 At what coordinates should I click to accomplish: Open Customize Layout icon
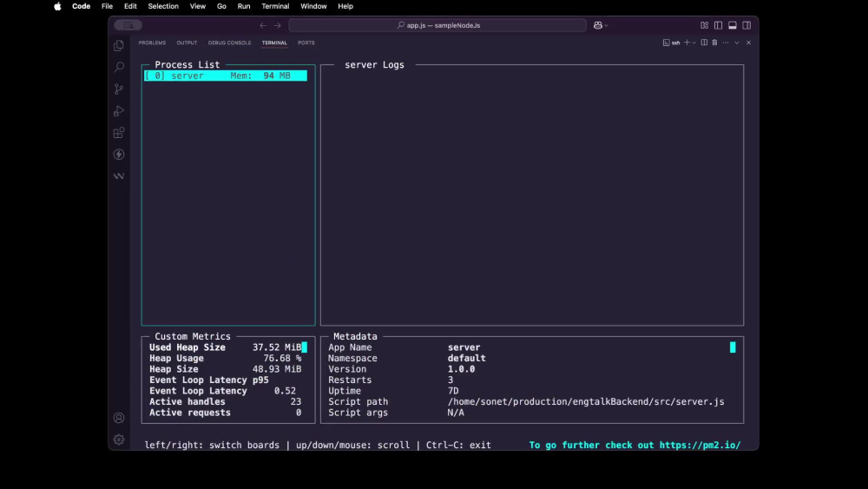pyautogui.click(x=704, y=25)
